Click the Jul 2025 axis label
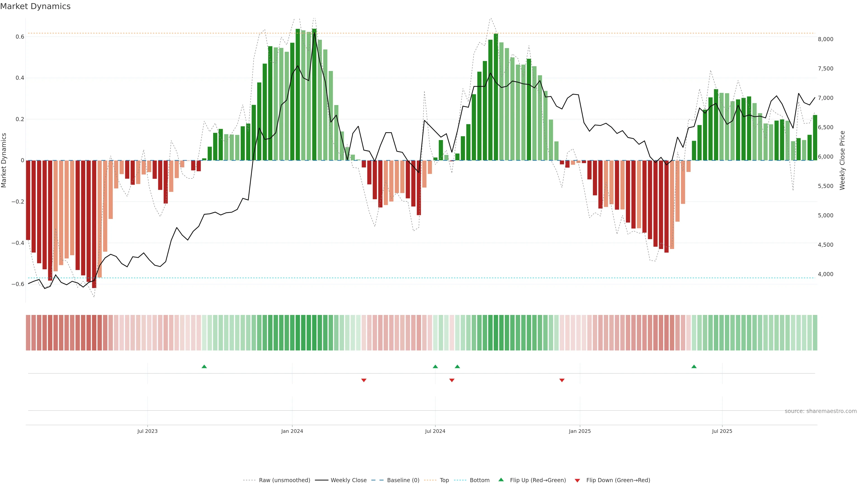Image resolution: width=868 pixels, height=488 pixels. click(x=722, y=431)
